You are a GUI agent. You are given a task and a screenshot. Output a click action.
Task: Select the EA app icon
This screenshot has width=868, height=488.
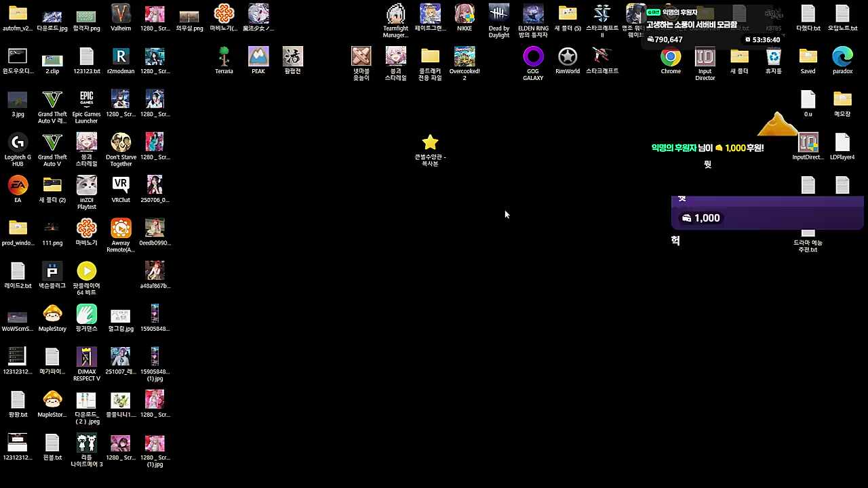(18, 185)
